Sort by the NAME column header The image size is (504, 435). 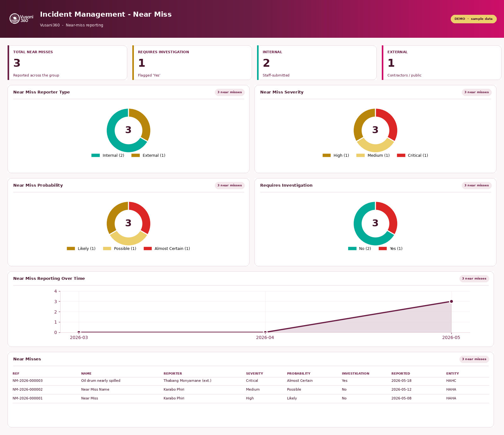tap(86, 374)
